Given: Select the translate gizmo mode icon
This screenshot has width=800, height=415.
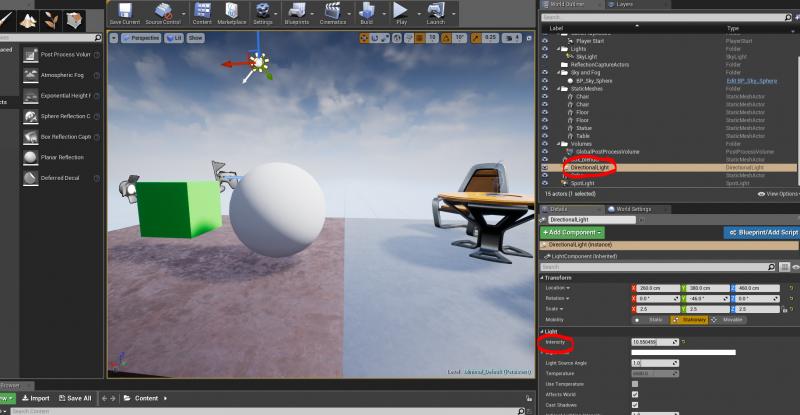Looking at the screenshot, I should pos(364,38).
